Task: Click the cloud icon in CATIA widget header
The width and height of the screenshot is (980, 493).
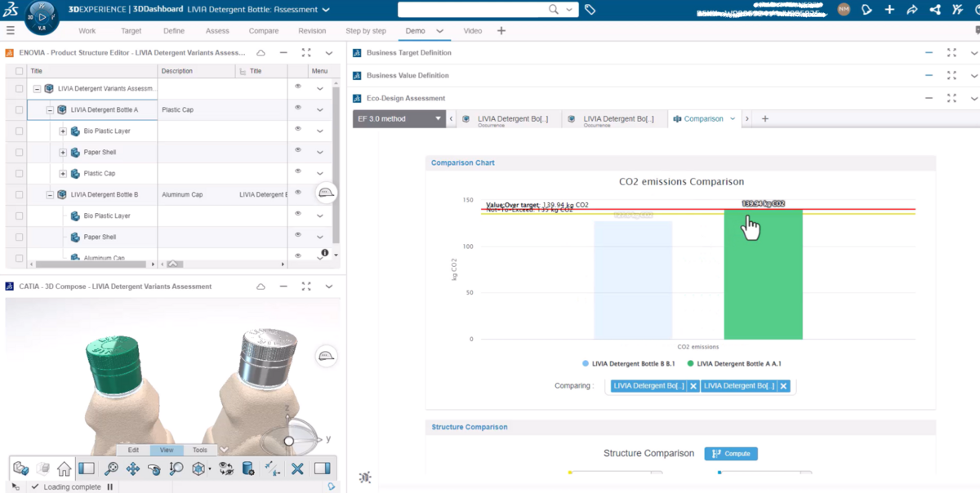Action: point(261,286)
